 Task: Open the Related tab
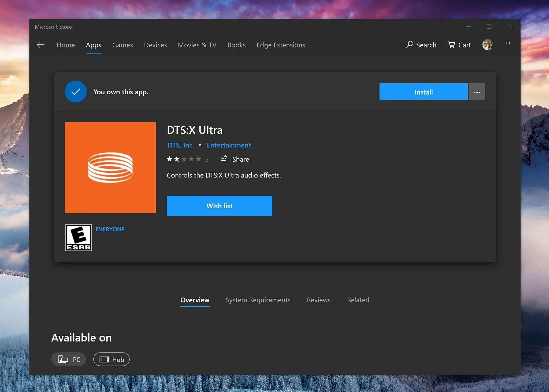tap(358, 300)
